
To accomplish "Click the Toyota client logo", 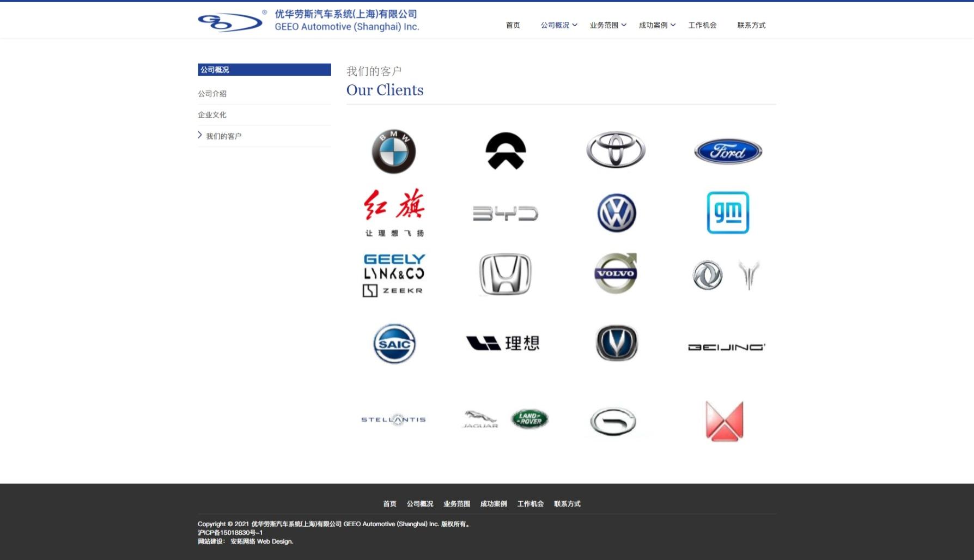I will pos(616,149).
